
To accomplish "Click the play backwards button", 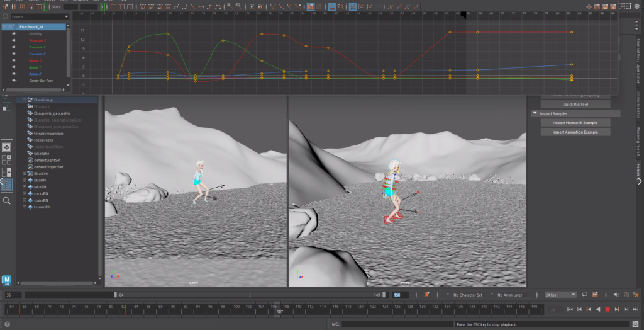I will coord(598,309).
